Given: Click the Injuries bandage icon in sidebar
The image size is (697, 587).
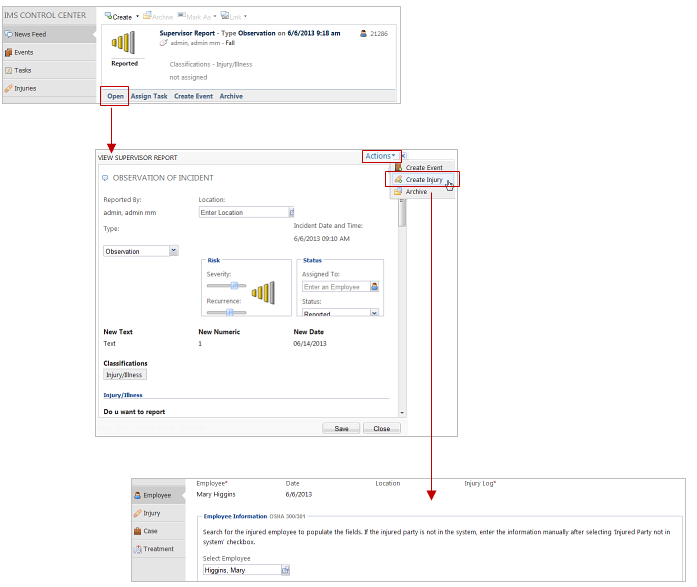Looking at the screenshot, I should (x=9, y=88).
